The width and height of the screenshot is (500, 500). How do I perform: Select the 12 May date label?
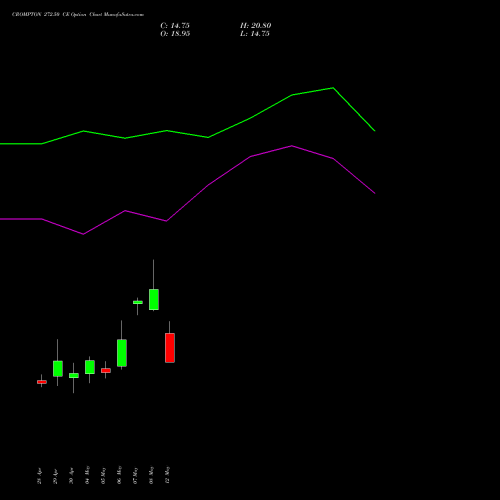point(167,475)
